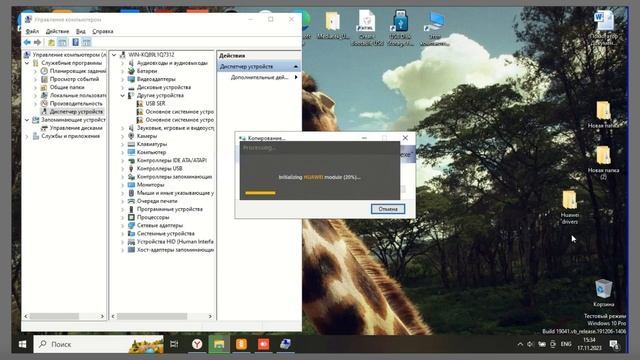Click the left pane horizontal scrollbar

tap(54, 316)
